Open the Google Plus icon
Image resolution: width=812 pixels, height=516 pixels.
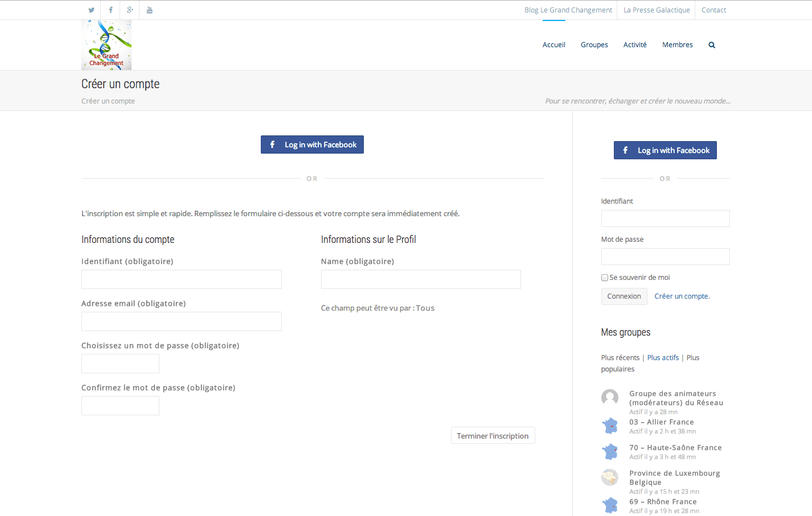click(130, 10)
